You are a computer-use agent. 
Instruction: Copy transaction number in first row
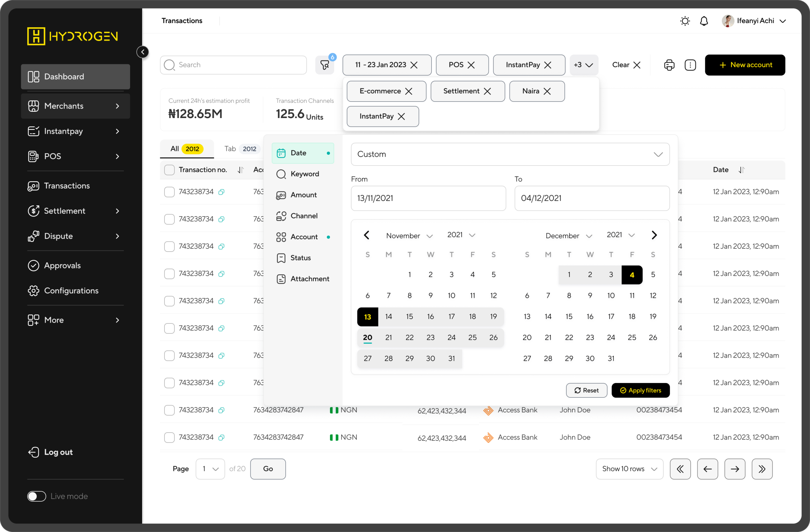[221, 192]
